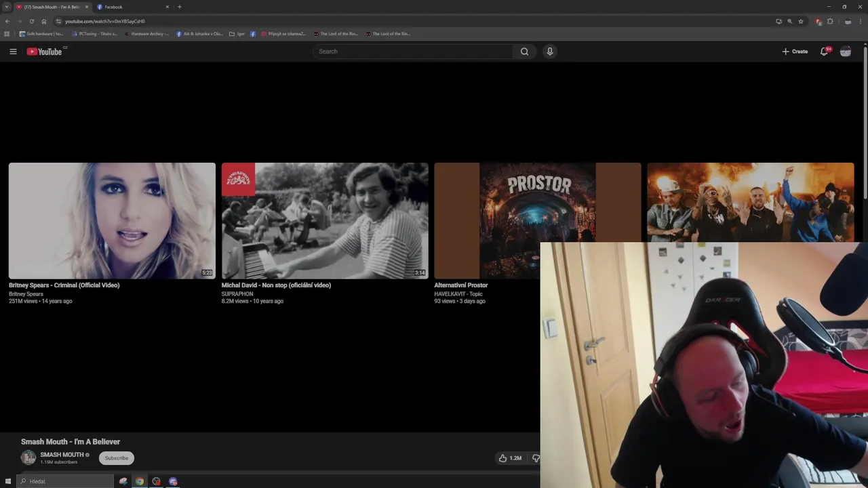Screen dimensions: 868x488
Task: Open the HAVELKAVIT - Topic channel link
Action: pos(458,294)
